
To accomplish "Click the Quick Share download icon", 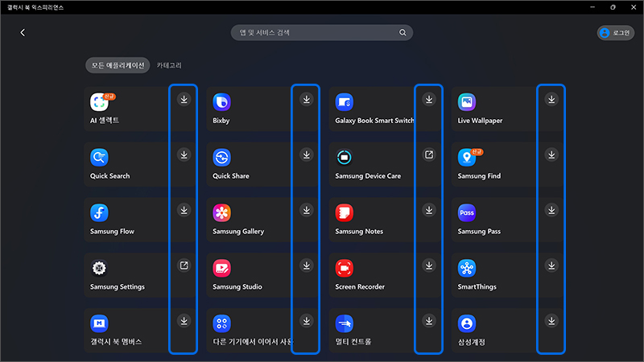I will tap(306, 154).
